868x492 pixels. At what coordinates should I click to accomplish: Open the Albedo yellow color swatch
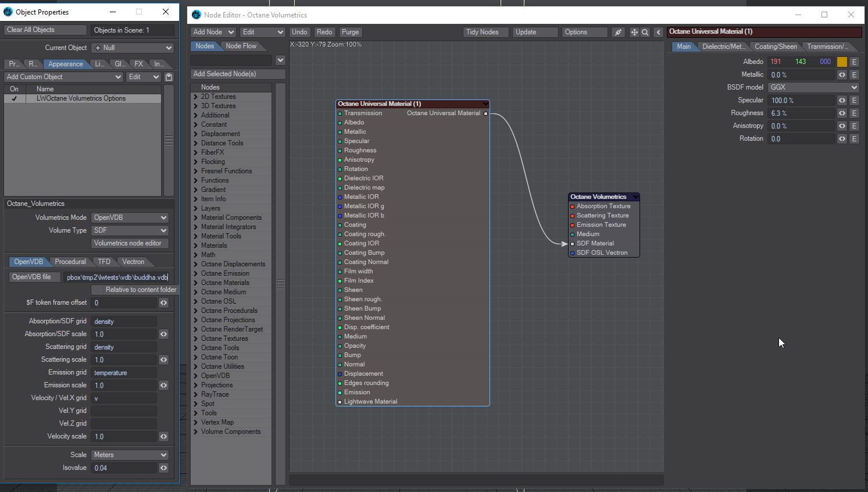tap(842, 62)
